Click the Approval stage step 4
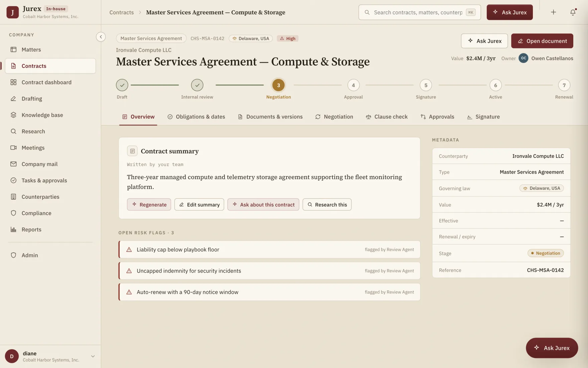The width and height of the screenshot is (588, 368). tap(353, 85)
